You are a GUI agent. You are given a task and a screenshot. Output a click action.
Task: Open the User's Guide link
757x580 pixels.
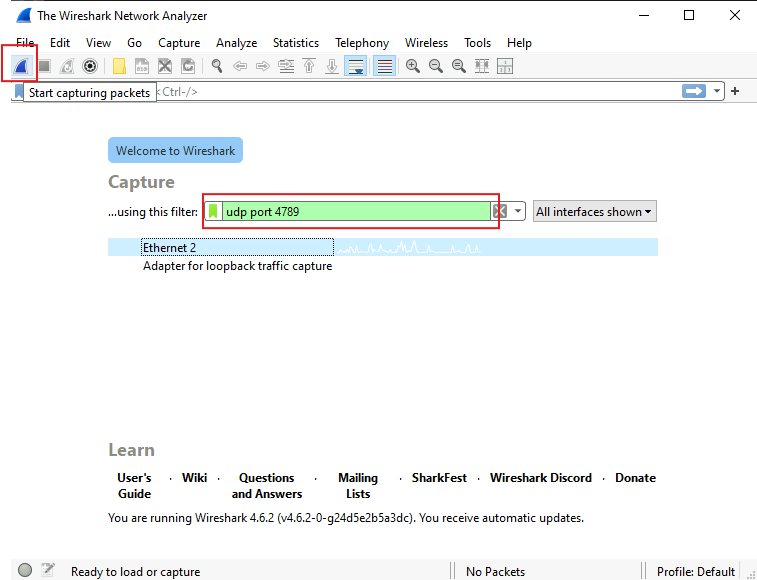[x=134, y=485]
